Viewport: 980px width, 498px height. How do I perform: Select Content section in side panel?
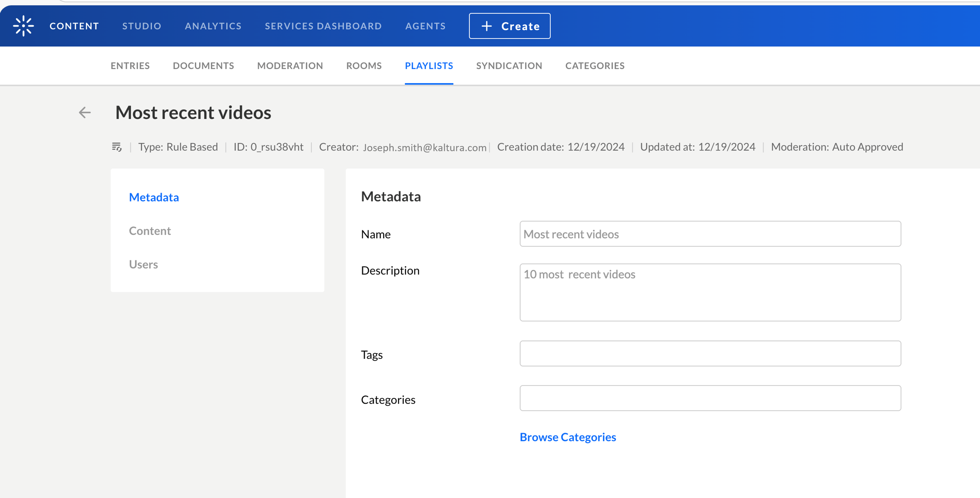tap(150, 231)
